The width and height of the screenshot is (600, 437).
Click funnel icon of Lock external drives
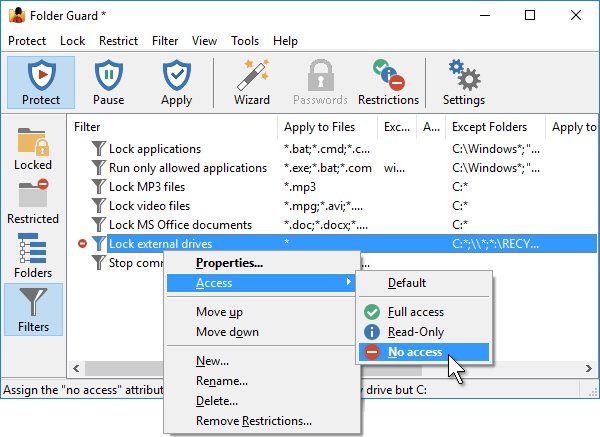[x=98, y=244]
